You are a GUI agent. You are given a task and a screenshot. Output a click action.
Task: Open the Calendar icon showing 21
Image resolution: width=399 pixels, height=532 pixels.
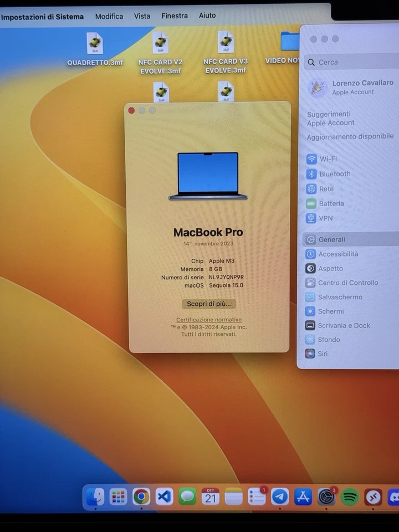pyautogui.click(x=211, y=497)
